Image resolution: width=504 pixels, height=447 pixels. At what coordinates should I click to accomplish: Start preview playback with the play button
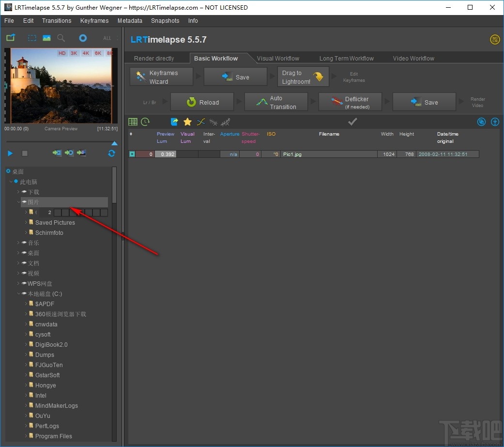coord(10,154)
